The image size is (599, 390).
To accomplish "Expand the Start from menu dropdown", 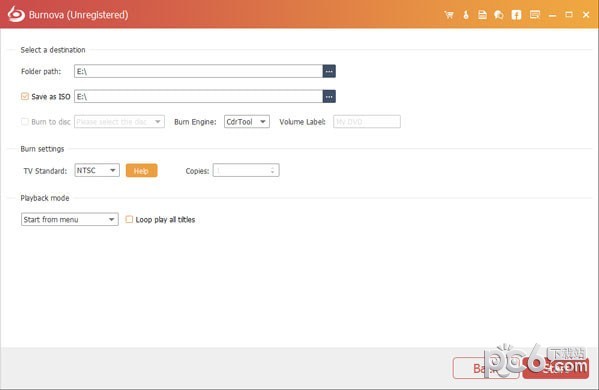I will click(x=70, y=219).
